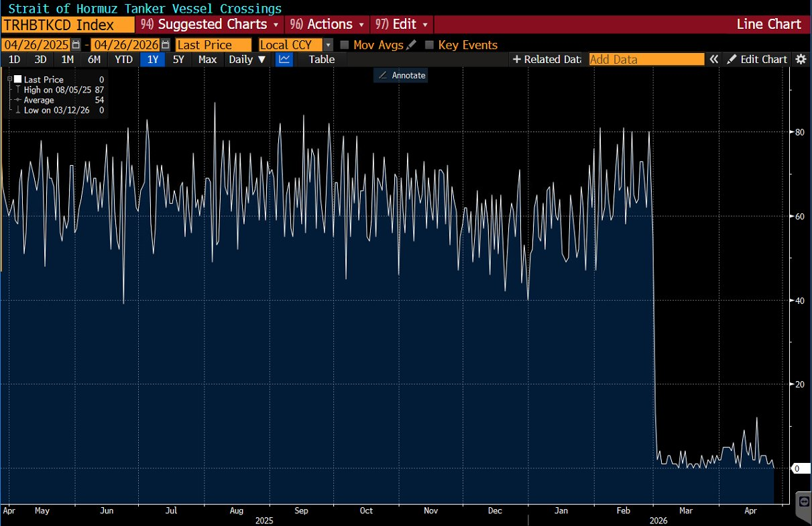The height and width of the screenshot is (526, 812).
Task: Click the Last Price legend color swatch
Action: tap(17, 79)
